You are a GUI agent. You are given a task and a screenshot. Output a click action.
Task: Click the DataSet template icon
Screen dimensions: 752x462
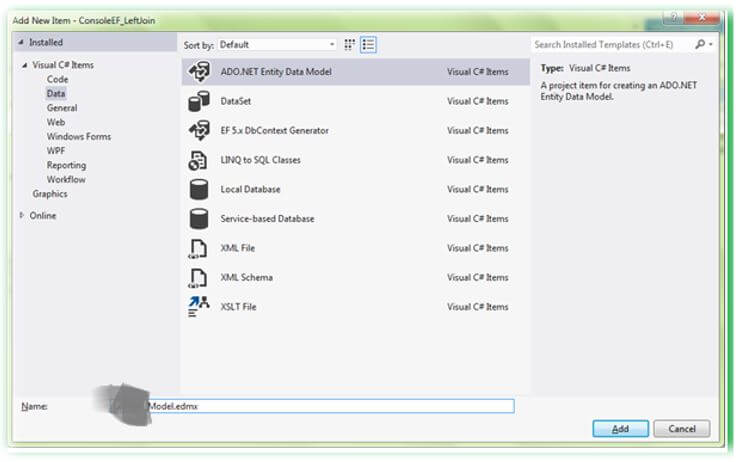click(199, 101)
